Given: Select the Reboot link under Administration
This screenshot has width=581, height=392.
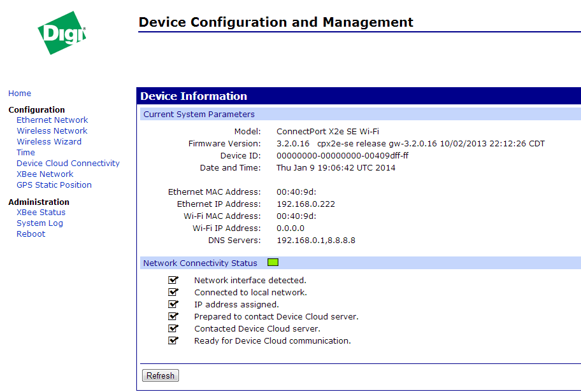Looking at the screenshot, I should (x=31, y=234).
